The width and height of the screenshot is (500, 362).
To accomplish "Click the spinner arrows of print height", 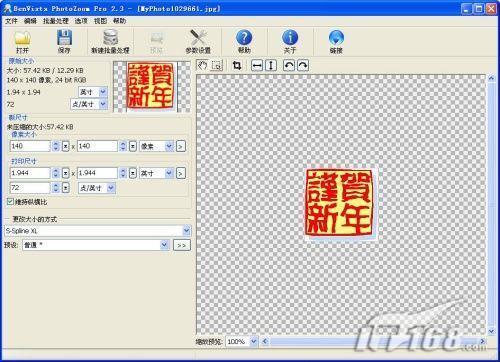I will (x=123, y=173).
